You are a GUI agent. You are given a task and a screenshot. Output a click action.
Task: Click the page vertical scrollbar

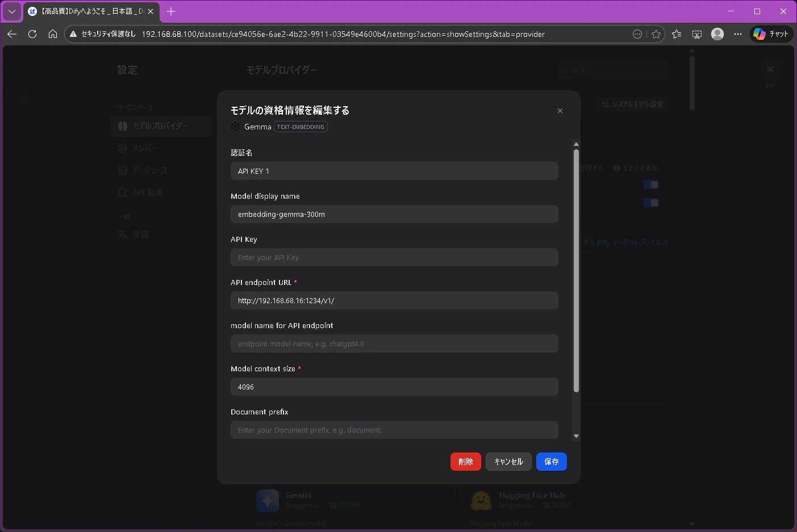click(692, 82)
